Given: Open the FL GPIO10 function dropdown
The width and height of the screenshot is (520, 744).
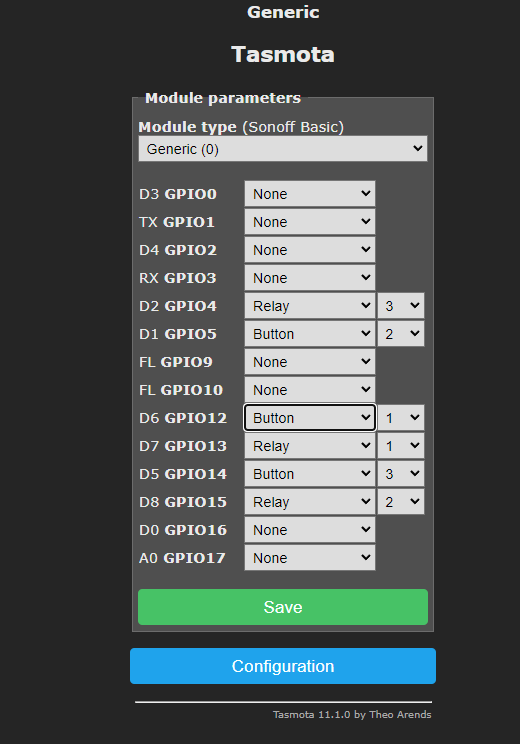Looking at the screenshot, I should point(310,390).
